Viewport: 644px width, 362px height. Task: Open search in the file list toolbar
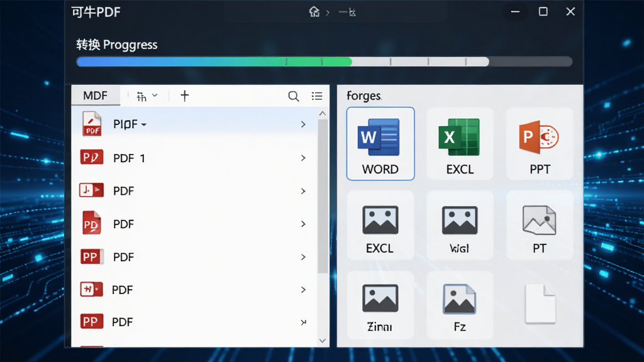293,96
